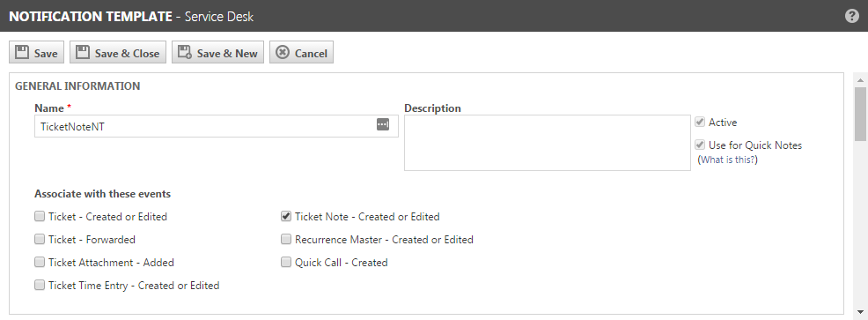Enable Quick Call - Created event

[285, 263]
